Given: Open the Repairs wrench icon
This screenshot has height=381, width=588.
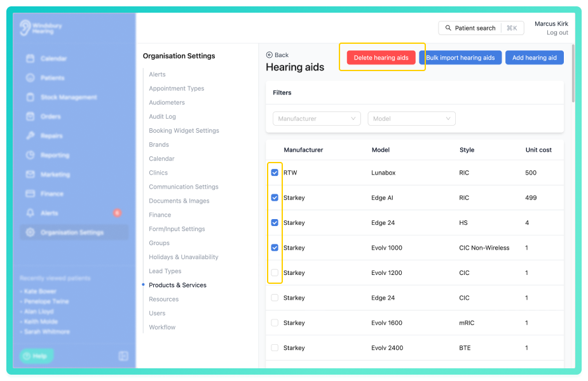Looking at the screenshot, I should [x=31, y=136].
